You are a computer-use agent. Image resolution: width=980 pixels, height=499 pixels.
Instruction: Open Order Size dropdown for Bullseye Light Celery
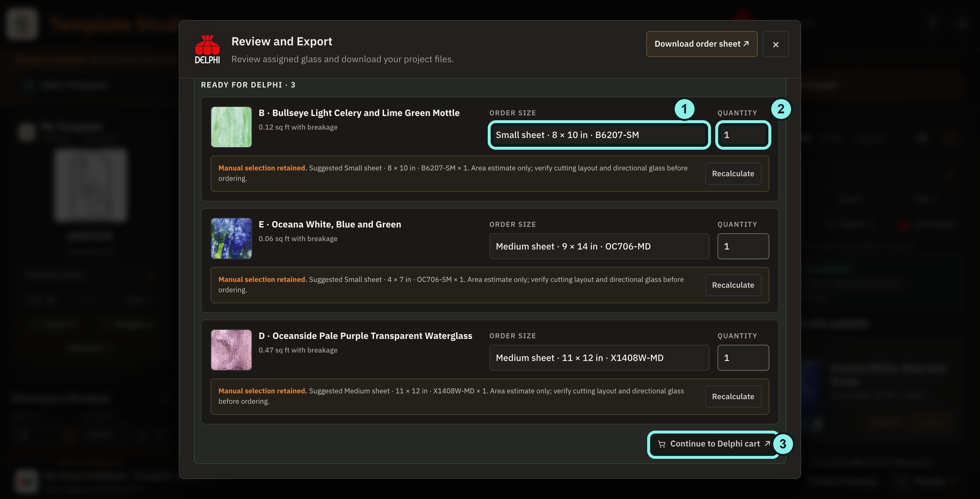pos(599,135)
